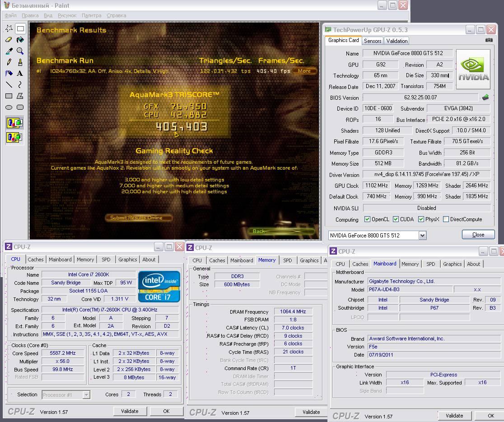This screenshot has width=504, height=422.
Task: Activate the Magnifier tool in Paint
Action: point(20,51)
